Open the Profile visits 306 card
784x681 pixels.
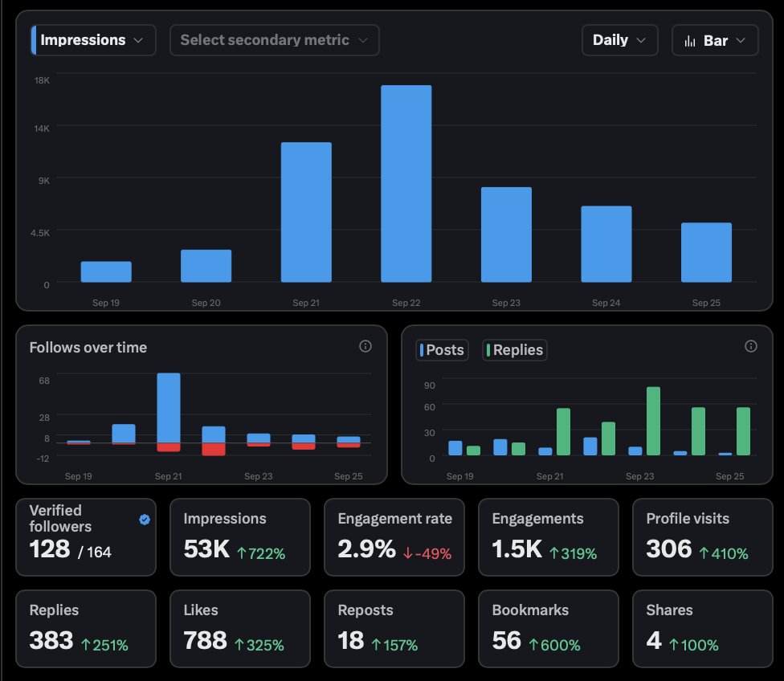(x=703, y=537)
